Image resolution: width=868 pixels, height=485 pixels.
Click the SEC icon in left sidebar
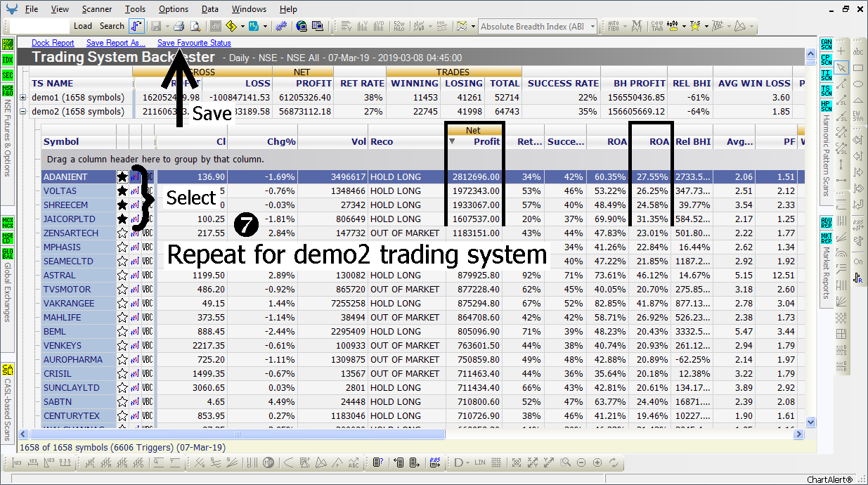[x=7, y=75]
